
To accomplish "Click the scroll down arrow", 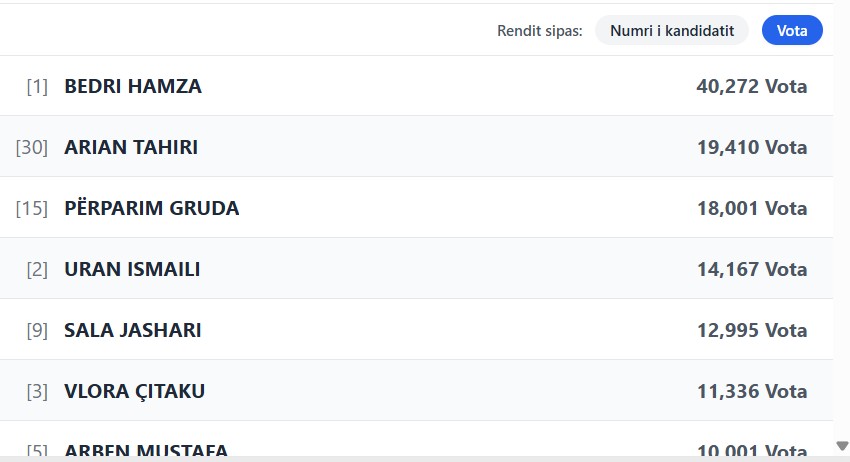I will pos(841,446).
